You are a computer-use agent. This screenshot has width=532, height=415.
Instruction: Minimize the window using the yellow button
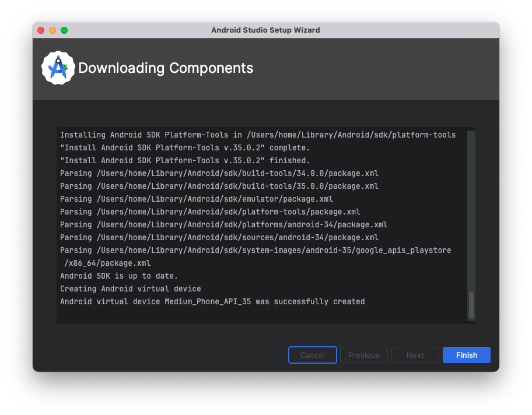pyautogui.click(x=52, y=30)
